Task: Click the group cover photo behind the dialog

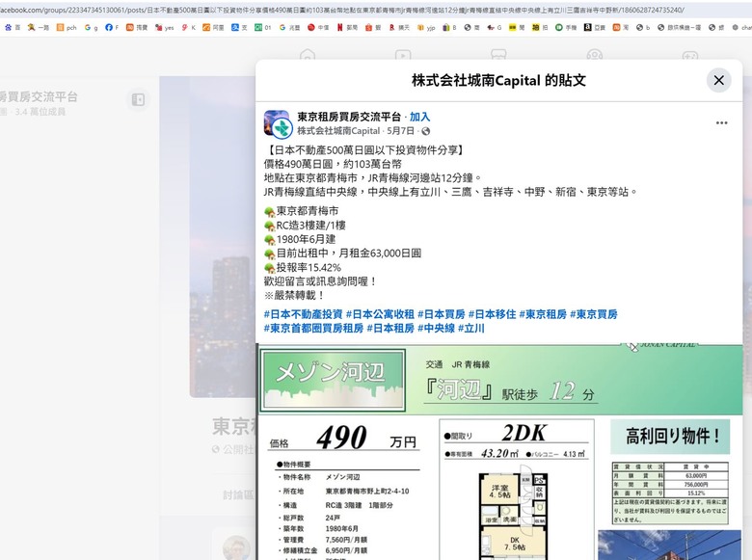Action: (x=223, y=237)
